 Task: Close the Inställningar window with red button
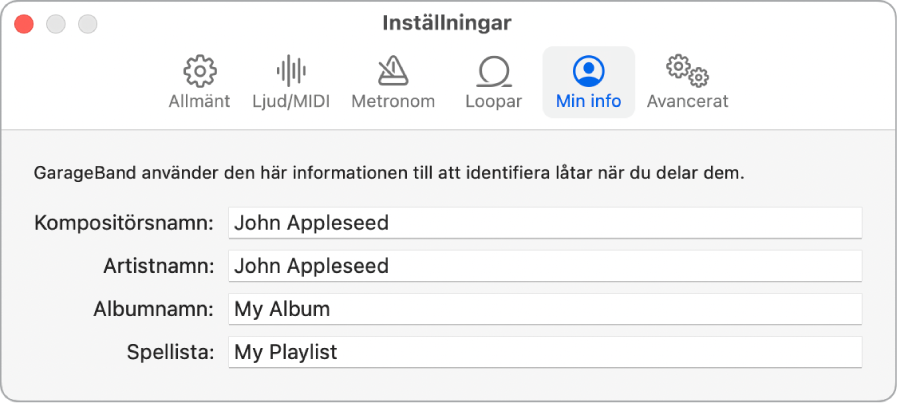click(24, 24)
